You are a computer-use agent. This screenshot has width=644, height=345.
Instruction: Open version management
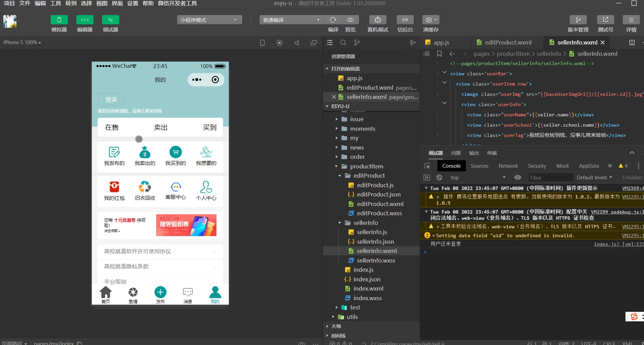578,20
